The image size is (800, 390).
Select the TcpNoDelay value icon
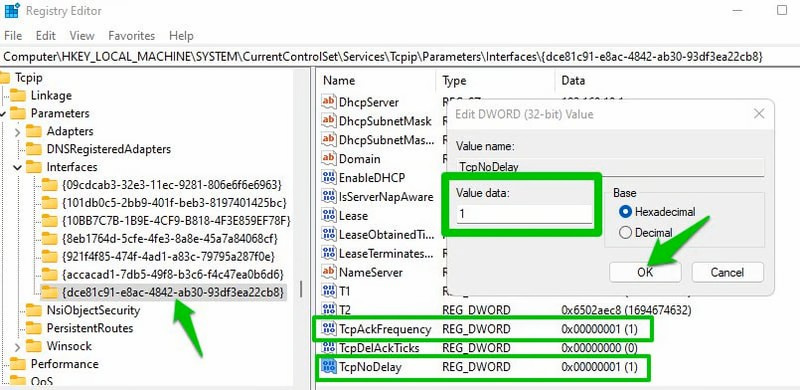coord(328,367)
